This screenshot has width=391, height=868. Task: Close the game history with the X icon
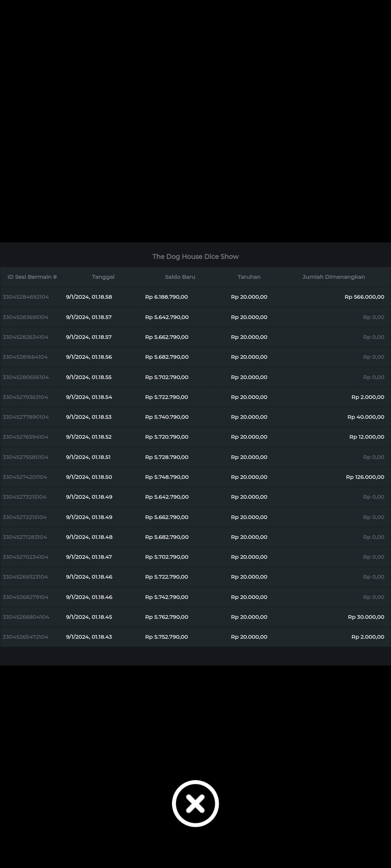(195, 803)
